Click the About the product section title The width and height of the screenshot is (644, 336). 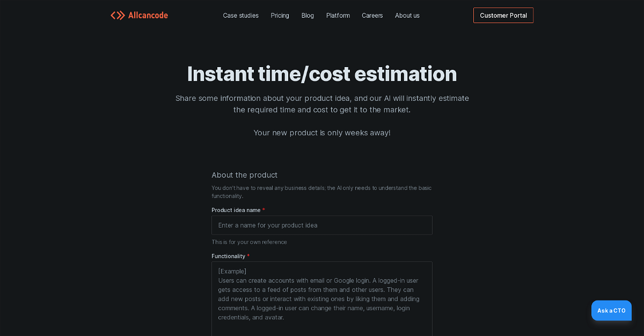tap(244, 175)
